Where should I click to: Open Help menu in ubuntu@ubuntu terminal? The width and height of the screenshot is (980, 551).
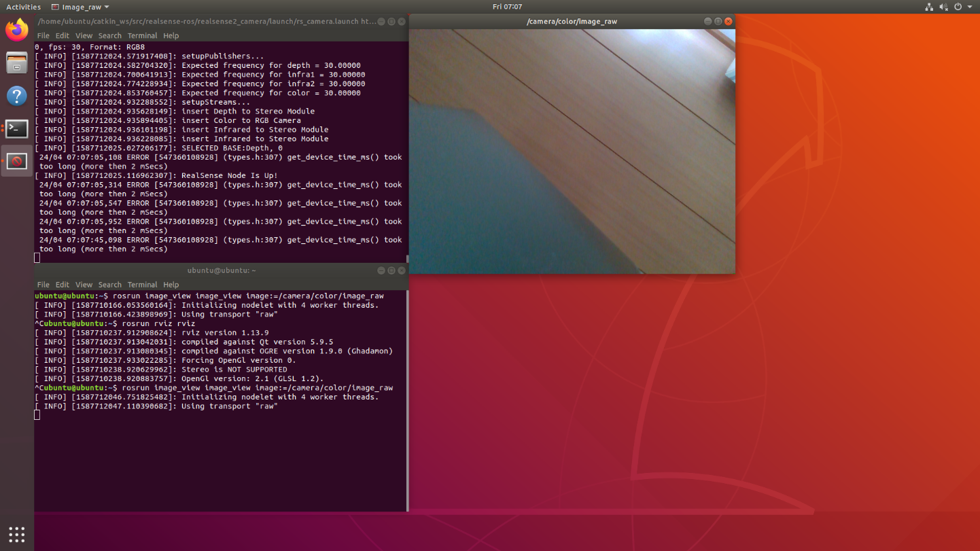[x=171, y=285]
